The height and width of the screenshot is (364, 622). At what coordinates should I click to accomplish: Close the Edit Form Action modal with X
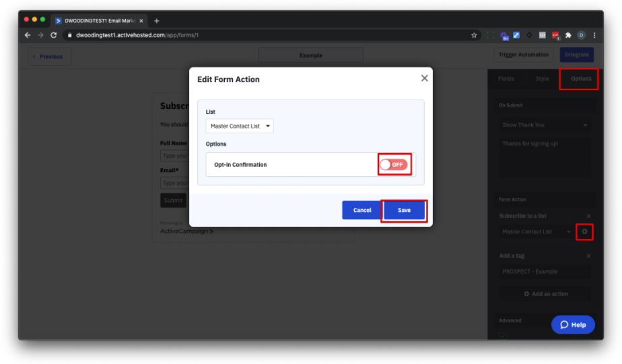tap(425, 78)
